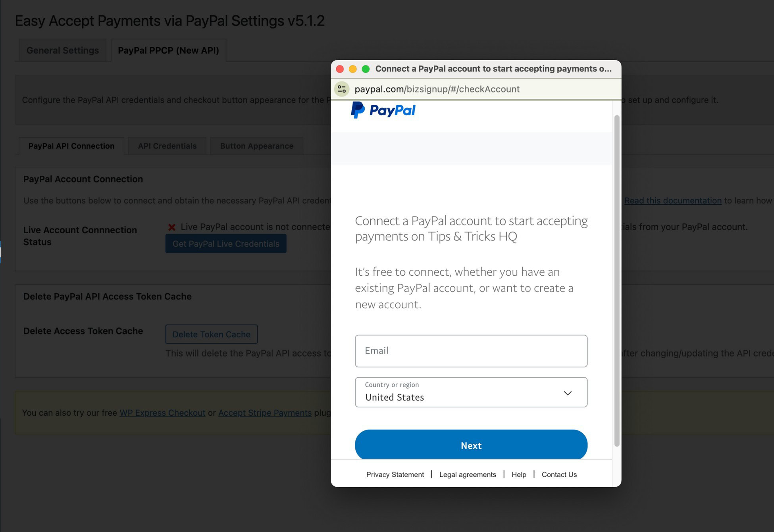Click the red close button icon
Viewport: 774px width, 532px height.
(x=341, y=69)
